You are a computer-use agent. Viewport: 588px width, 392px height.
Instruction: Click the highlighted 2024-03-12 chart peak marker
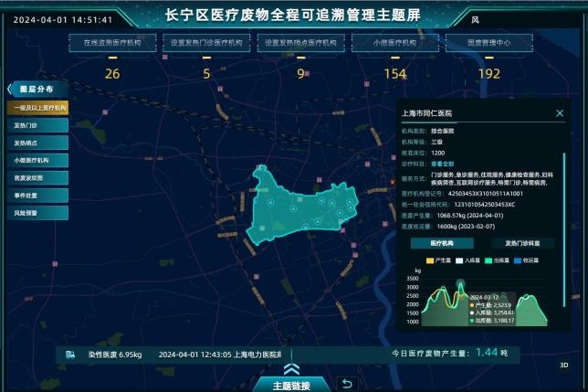[x=460, y=283]
